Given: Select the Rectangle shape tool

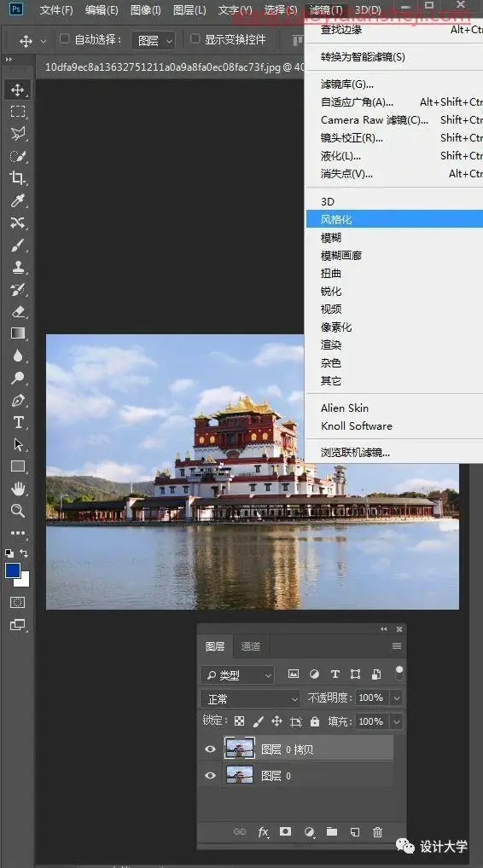Looking at the screenshot, I should (18, 466).
